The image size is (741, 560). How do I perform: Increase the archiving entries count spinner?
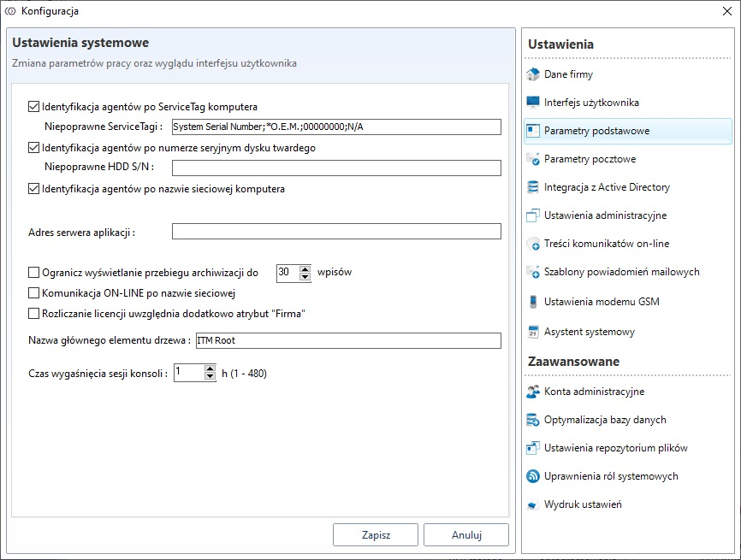305,268
